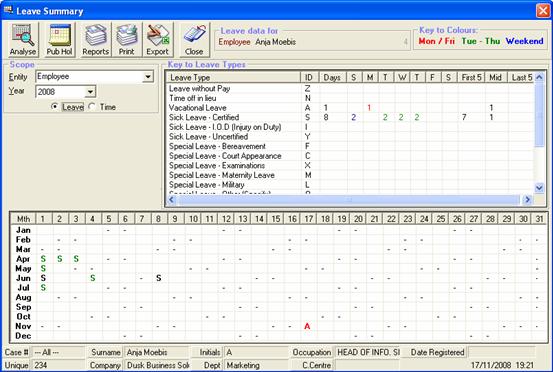The height and width of the screenshot is (372, 553).
Task: Click the Occupation field
Action: pyautogui.click(x=367, y=352)
